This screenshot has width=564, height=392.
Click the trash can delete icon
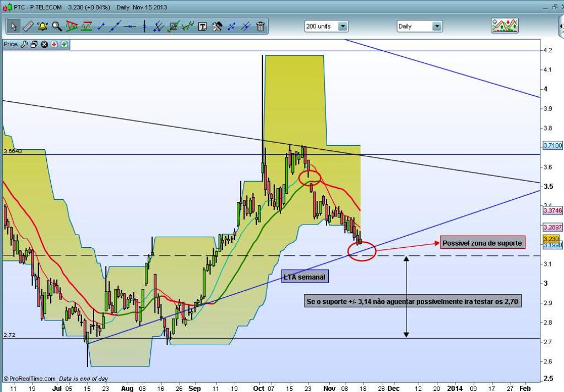point(261,26)
